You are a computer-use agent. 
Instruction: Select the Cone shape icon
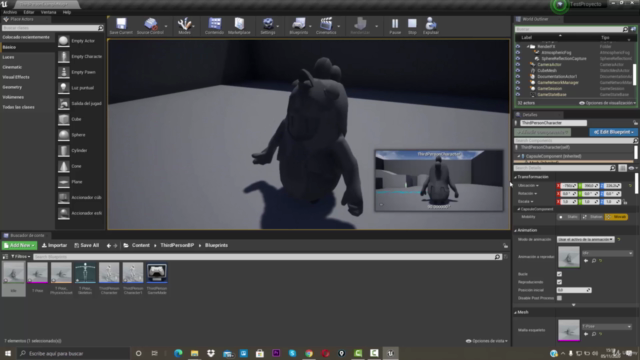coord(63,166)
